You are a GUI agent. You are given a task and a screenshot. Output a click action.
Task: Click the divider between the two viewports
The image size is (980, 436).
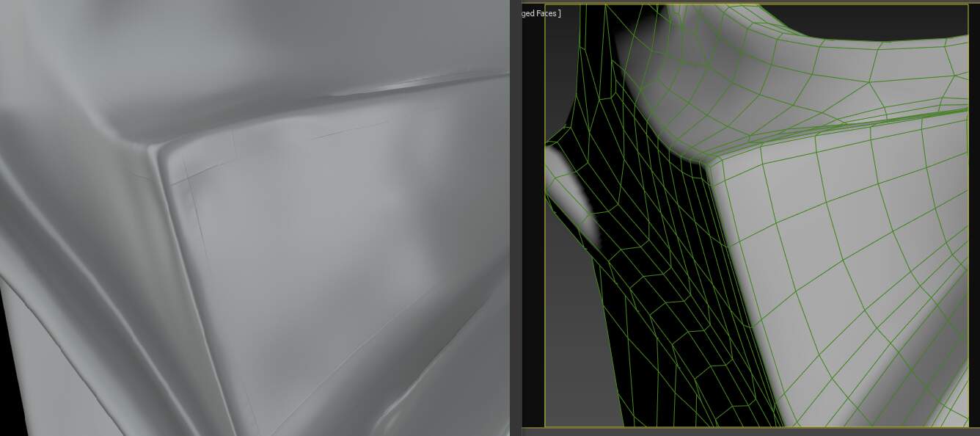coord(516,218)
